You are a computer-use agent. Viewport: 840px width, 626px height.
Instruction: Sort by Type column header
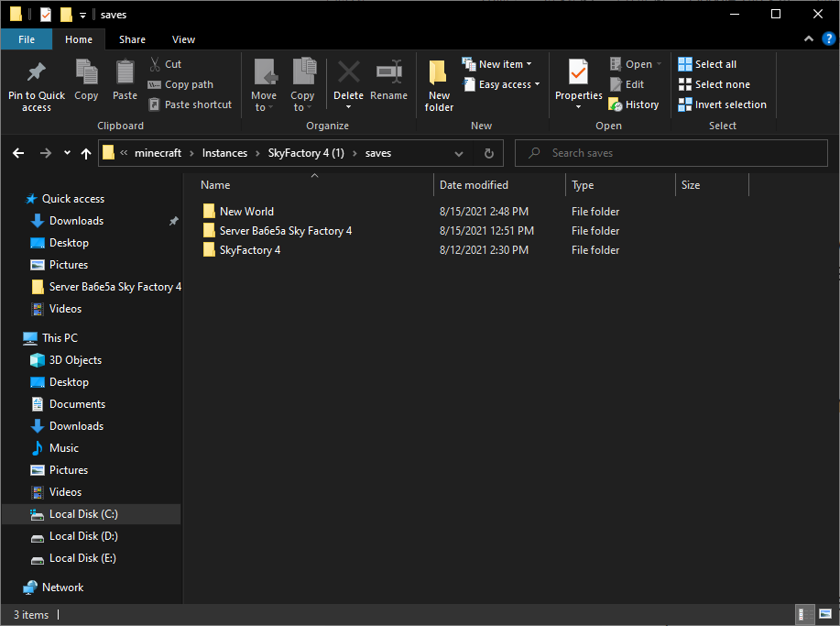(x=583, y=185)
